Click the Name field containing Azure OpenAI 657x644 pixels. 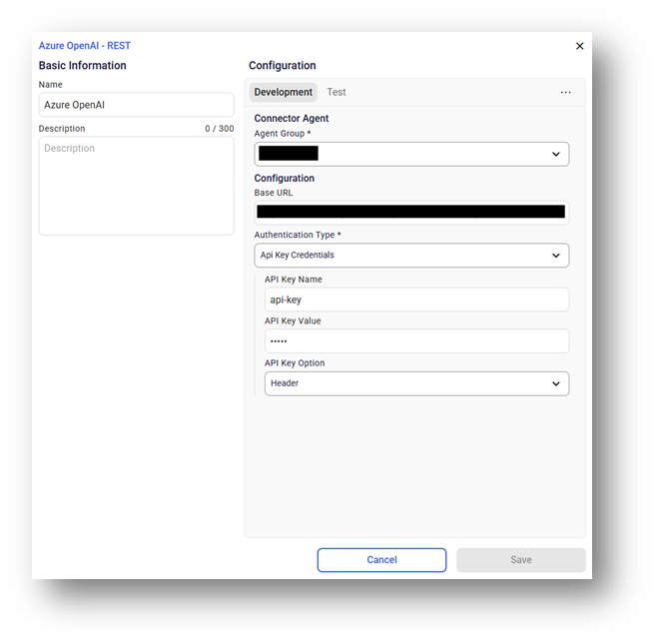[136, 105]
